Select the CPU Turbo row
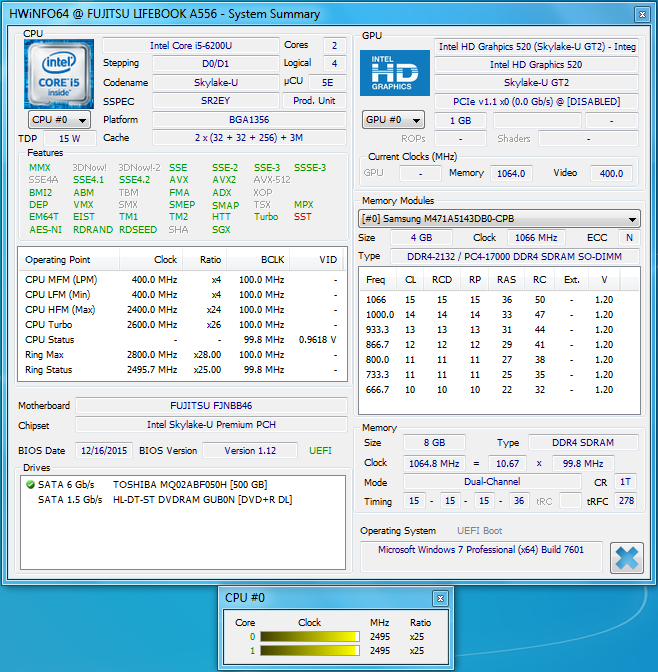Screen dimensions: 658x672 (182, 325)
